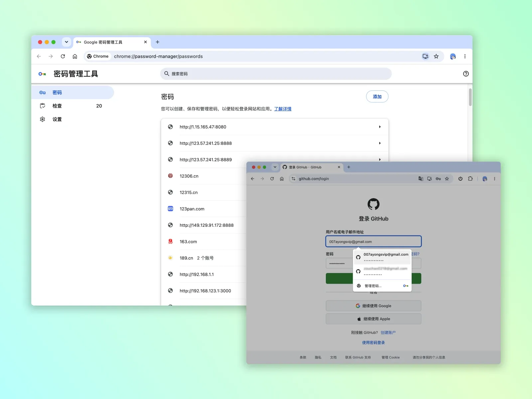The width and height of the screenshot is (532, 399).
Task: Expand the http://123.57.241.25:8889 entry arrow
Action: (380, 160)
